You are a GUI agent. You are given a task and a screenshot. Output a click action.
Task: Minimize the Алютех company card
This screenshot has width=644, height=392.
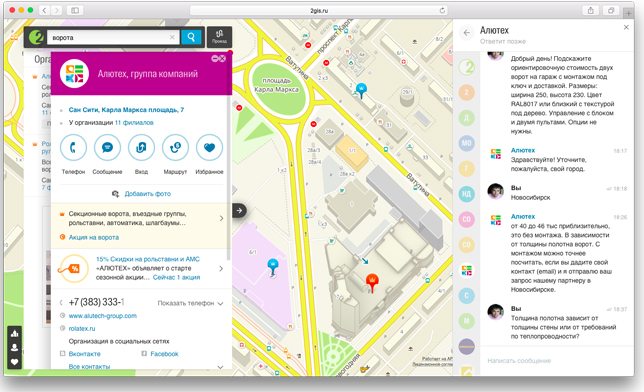coord(214,59)
